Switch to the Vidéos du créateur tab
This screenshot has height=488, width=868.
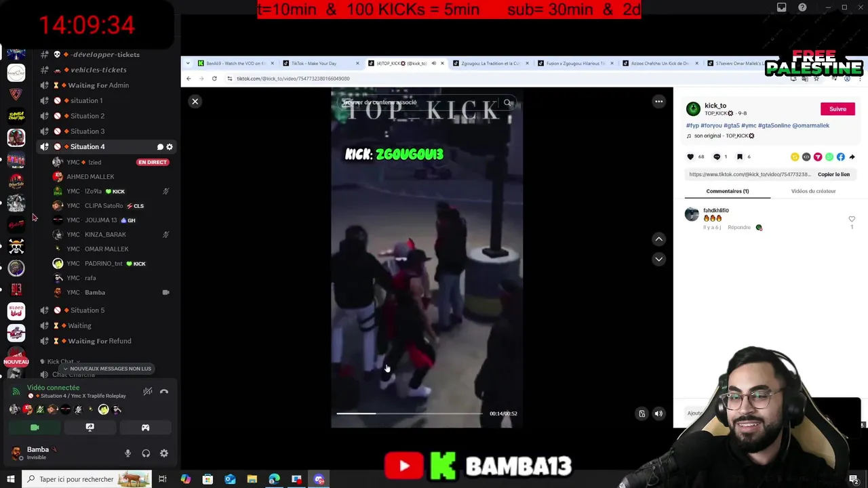[813, 191]
